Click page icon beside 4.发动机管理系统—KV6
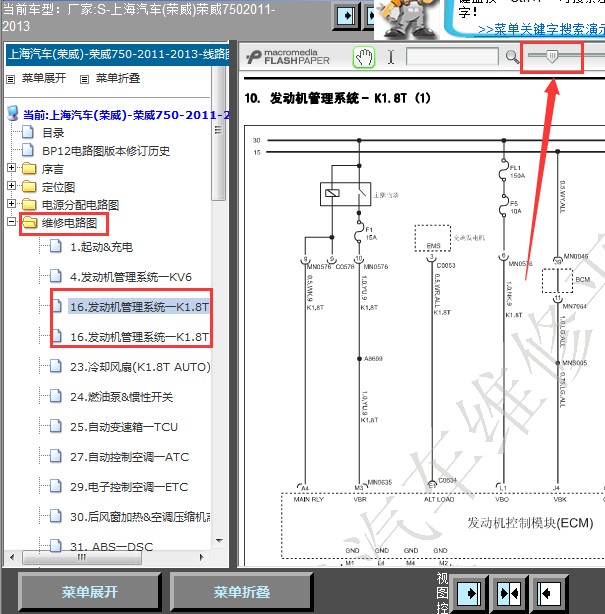Image resolution: width=605 pixels, height=614 pixels. click(56, 276)
